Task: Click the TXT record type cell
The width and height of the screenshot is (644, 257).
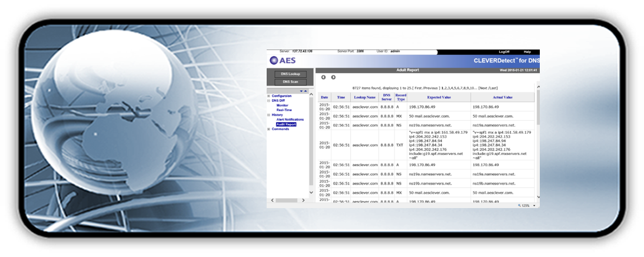Action: point(400,145)
